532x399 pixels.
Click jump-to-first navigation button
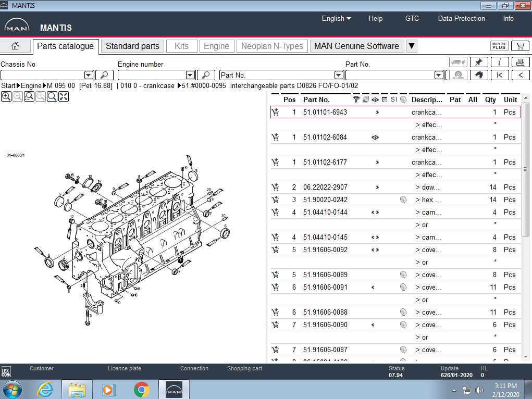point(500,75)
